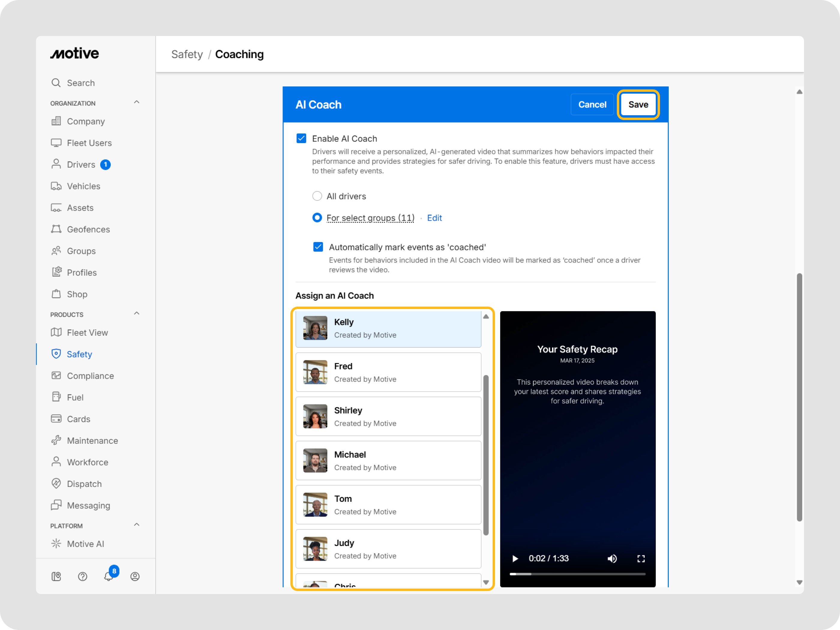Open Fuel via pump icon
This screenshot has height=630, width=840.
click(x=56, y=397)
